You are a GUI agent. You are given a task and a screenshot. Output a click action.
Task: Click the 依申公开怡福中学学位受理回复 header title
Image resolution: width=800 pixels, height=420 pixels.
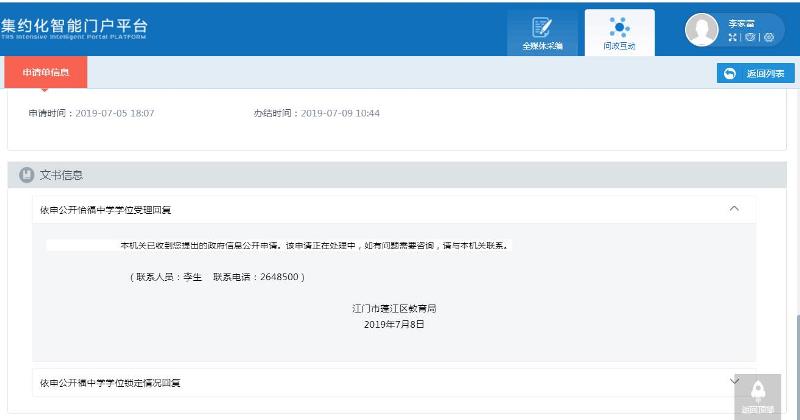click(x=106, y=210)
